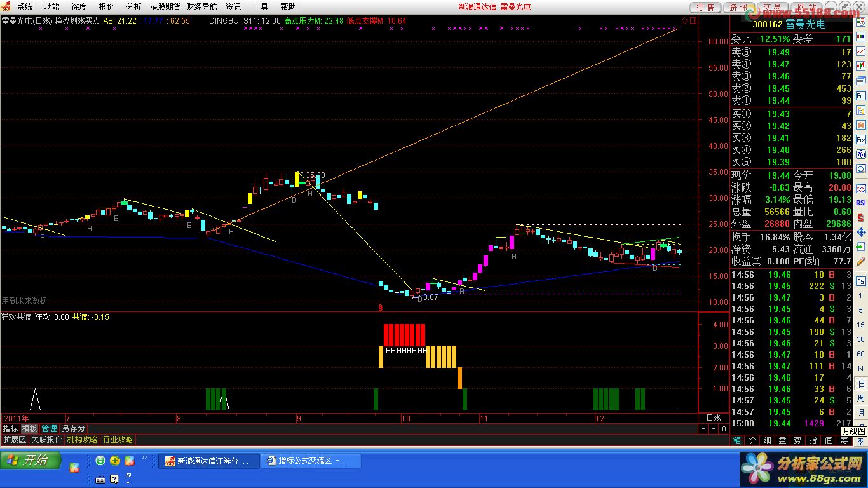Image resolution: width=868 pixels, height=488 pixels.
Task: Open the 报价 menu
Action: pyautogui.click(x=106, y=7)
